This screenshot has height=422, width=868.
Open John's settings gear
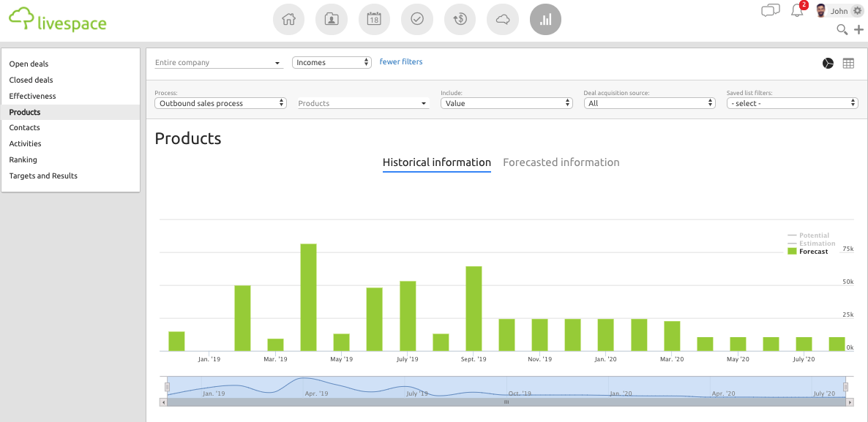pos(858,10)
